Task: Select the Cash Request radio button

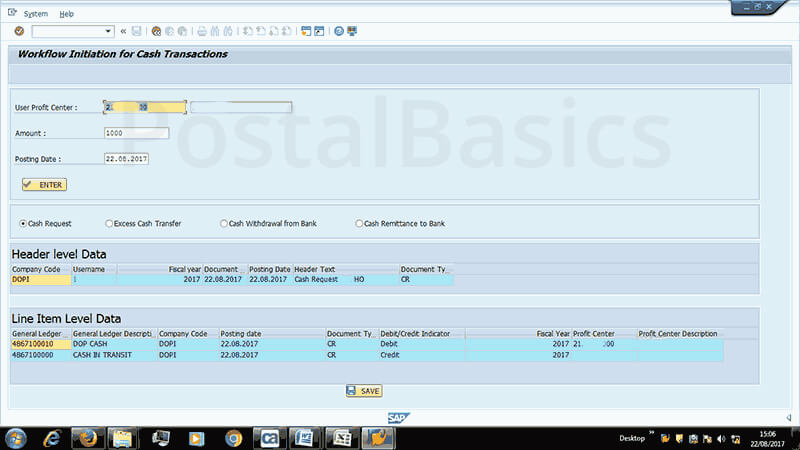Action: (x=24, y=223)
